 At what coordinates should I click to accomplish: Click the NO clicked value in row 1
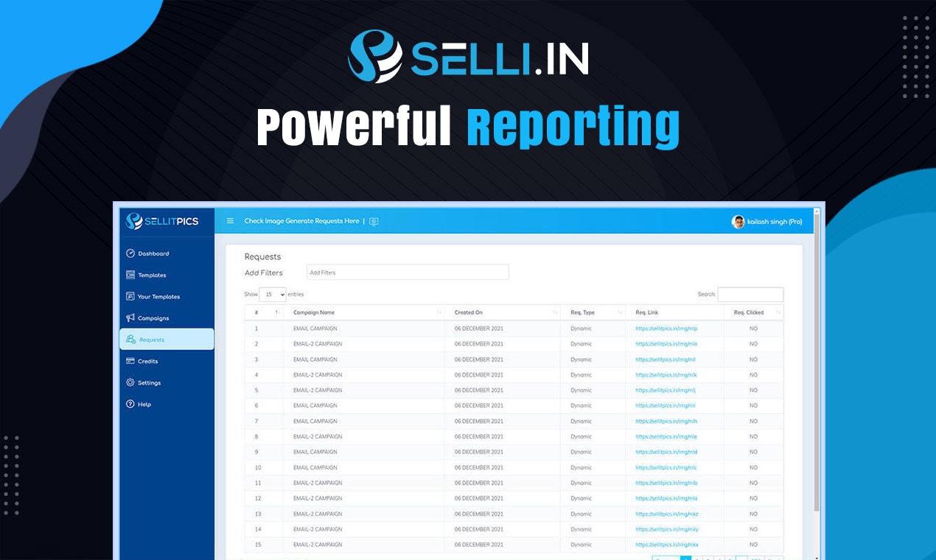(x=753, y=329)
